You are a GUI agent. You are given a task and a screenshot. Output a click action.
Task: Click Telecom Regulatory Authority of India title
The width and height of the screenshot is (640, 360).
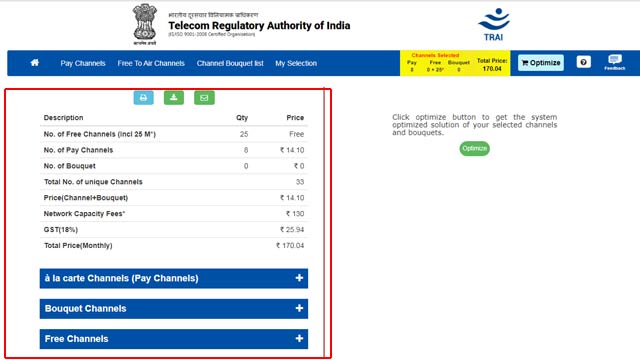(259, 26)
